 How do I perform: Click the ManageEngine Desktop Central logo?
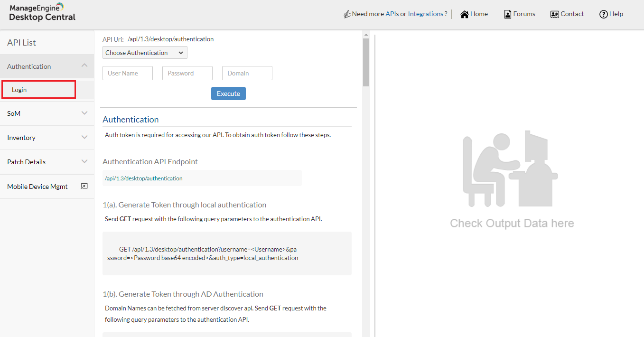[x=42, y=12]
